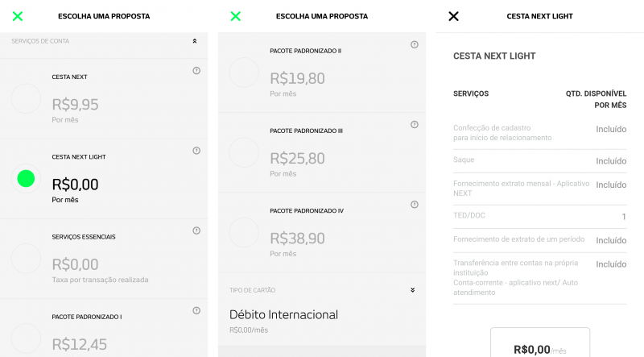The image size is (644, 357).
Task: Open info icon for Pacote Padronizado IV
Action: pyautogui.click(x=415, y=204)
